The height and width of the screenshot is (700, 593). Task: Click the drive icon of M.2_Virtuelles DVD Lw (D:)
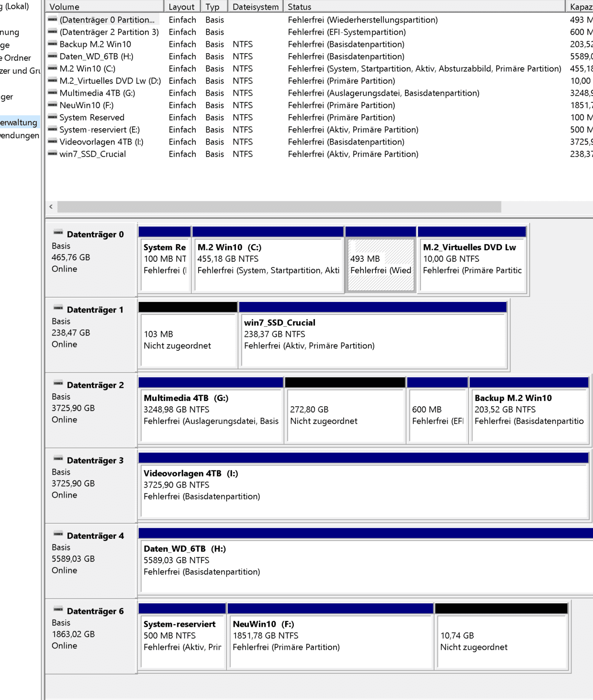53,80
